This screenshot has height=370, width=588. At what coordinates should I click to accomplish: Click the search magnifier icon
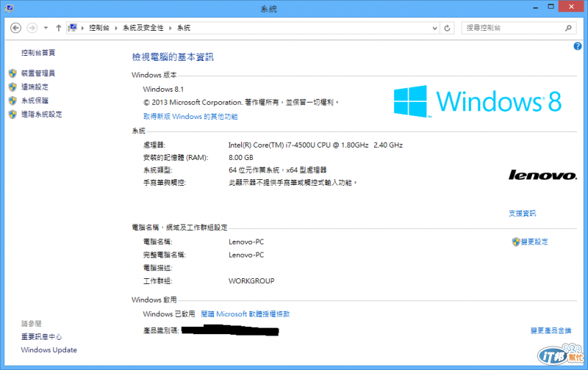pos(568,28)
